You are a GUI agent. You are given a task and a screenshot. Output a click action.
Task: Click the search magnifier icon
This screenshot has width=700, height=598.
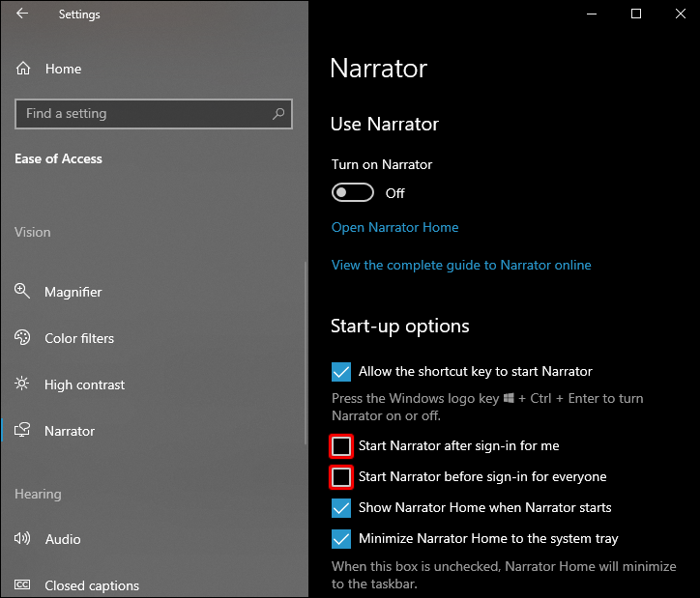(x=278, y=114)
